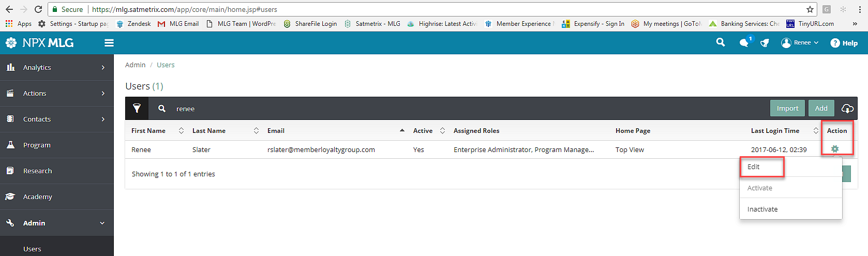Click the NPX MLG logo
This screenshot has height=256, width=868.
pyautogui.click(x=40, y=43)
